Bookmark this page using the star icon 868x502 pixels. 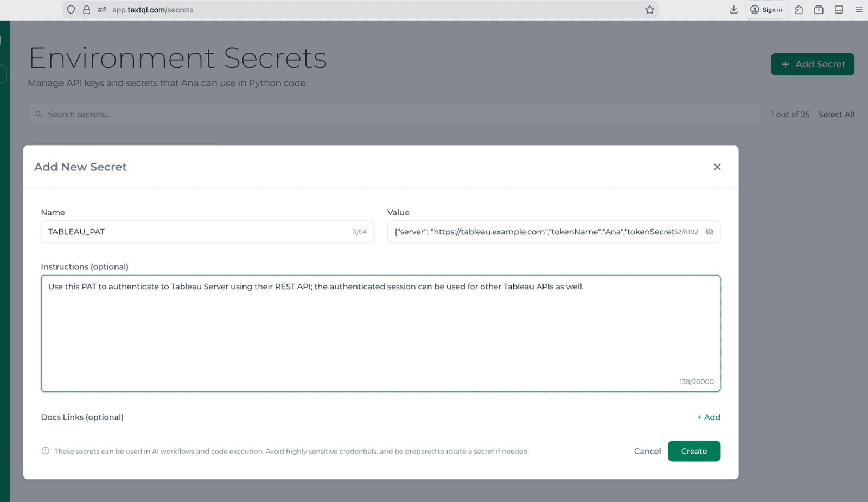(649, 9)
